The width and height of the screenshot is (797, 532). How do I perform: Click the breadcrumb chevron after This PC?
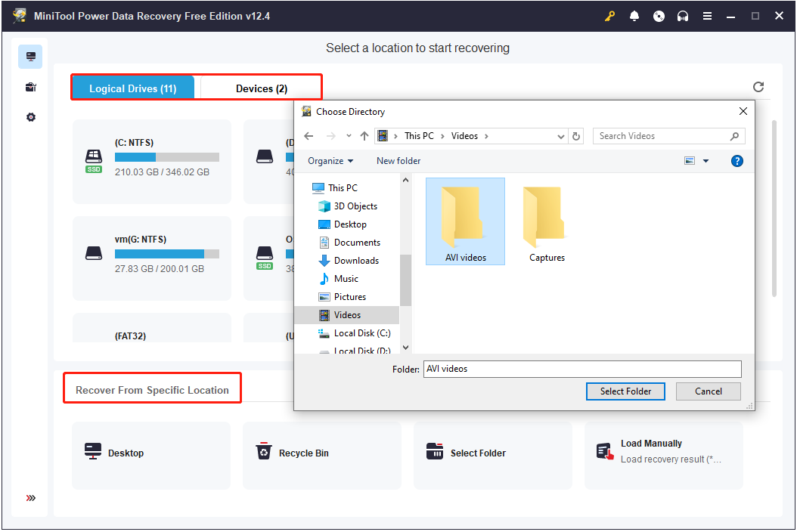pos(442,136)
